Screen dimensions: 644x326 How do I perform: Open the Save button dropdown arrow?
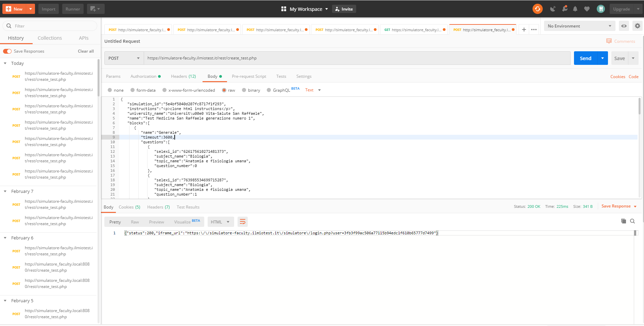tap(633, 58)
